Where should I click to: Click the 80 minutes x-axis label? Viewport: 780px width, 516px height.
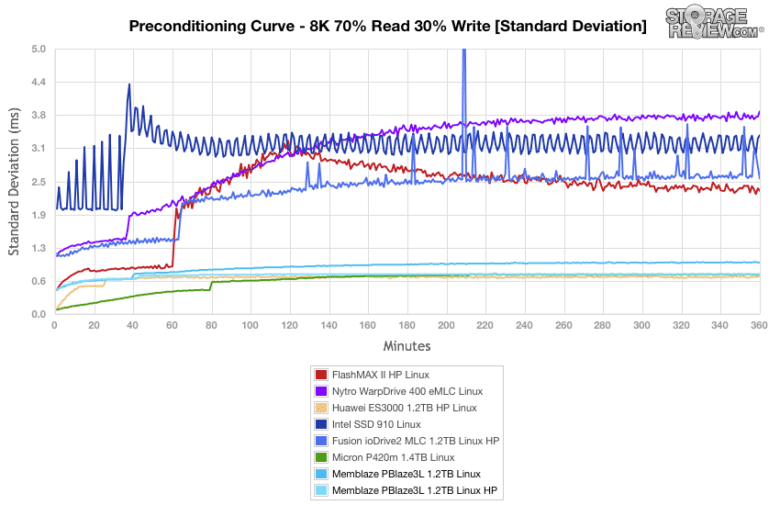211,325
